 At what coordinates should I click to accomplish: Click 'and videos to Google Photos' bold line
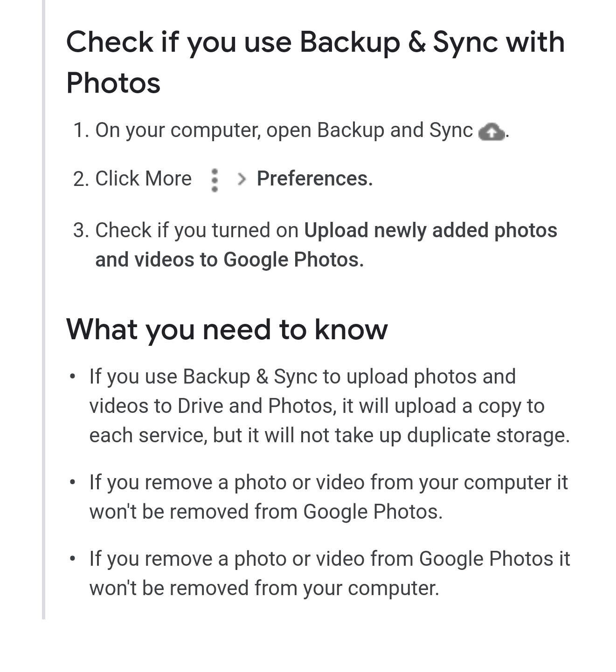(229, 260)
